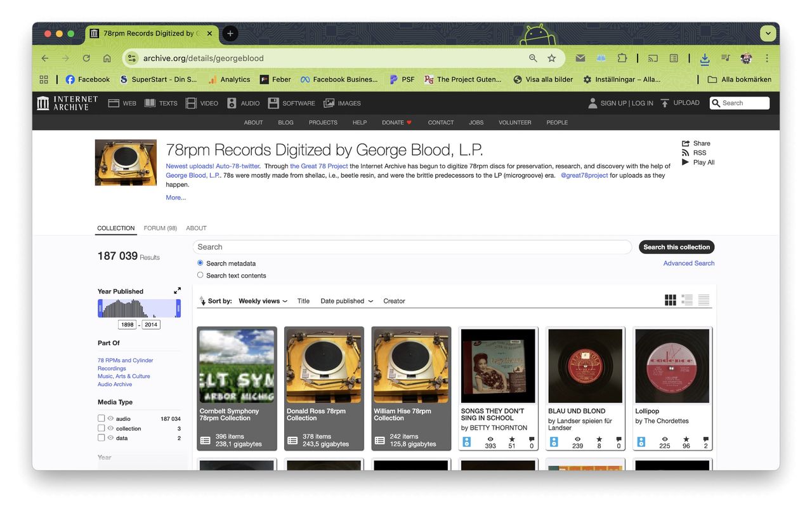This screenshot has width=812, height=513.
Task: Click the left year range slider handle
Action: tap(100, 309)
